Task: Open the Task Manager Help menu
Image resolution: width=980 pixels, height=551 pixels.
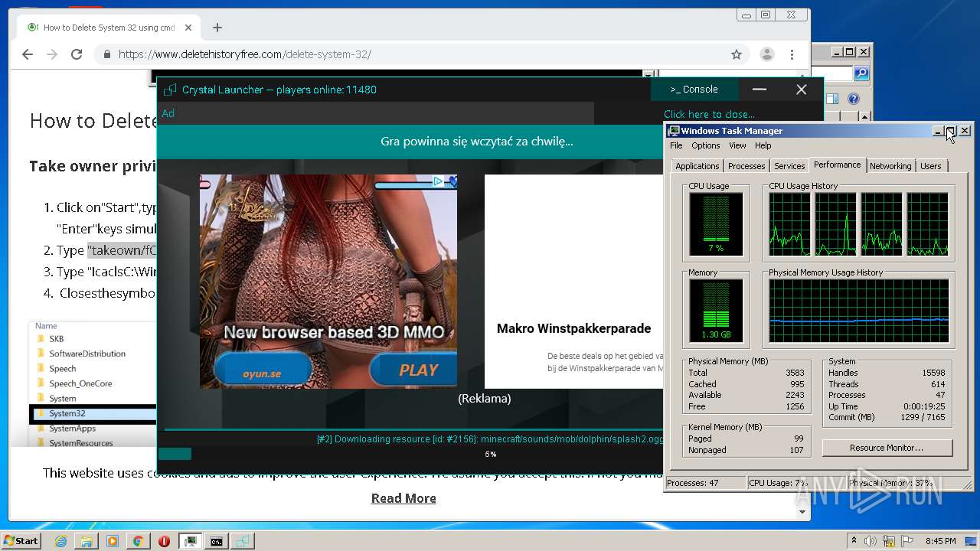Action: tap(763, 145)
